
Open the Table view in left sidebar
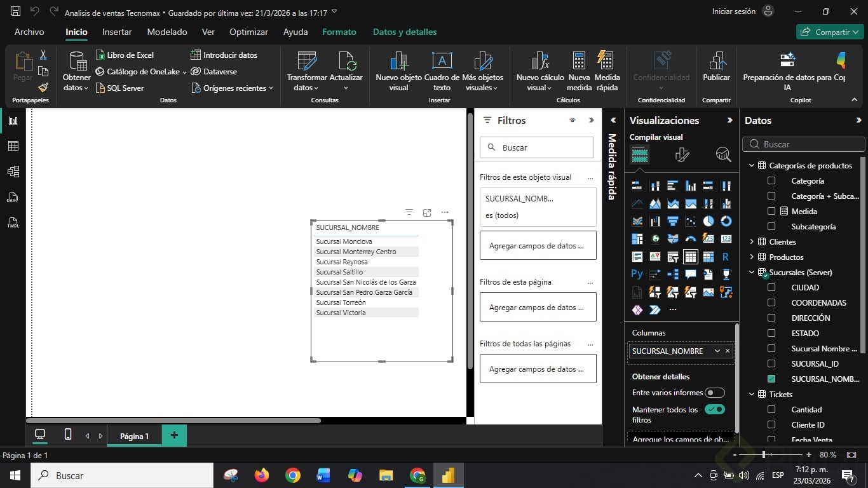coord(13,146)
